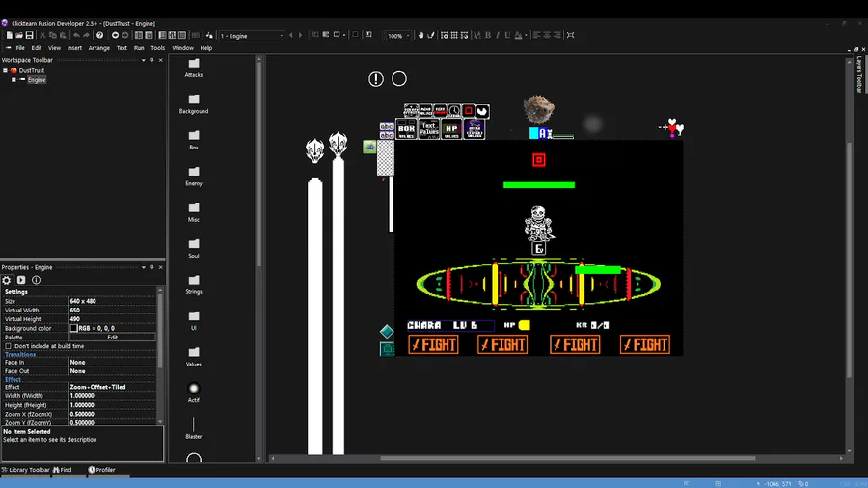Click the frame editor horizontal scrollbar

pos(567,458)
